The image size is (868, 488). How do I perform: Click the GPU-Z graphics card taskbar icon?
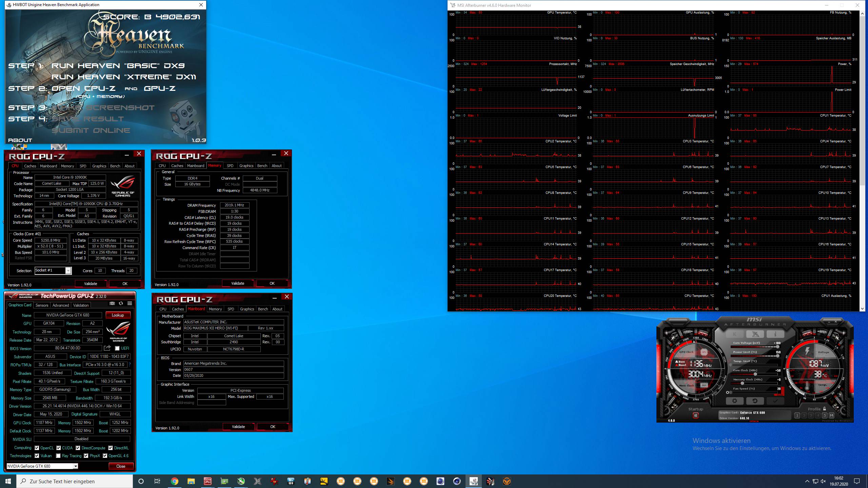pyautogui.click(x=224, y=481)
